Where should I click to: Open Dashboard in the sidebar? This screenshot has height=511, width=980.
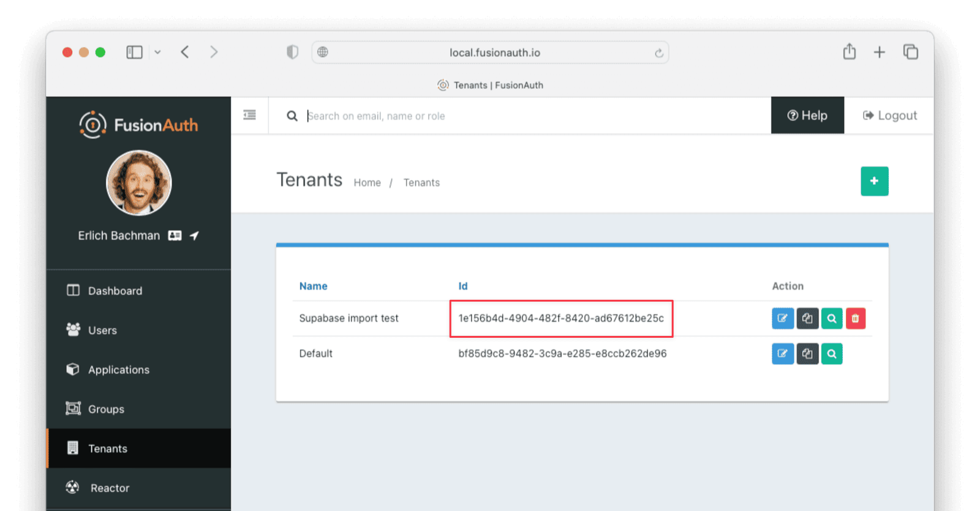[139, 291]
